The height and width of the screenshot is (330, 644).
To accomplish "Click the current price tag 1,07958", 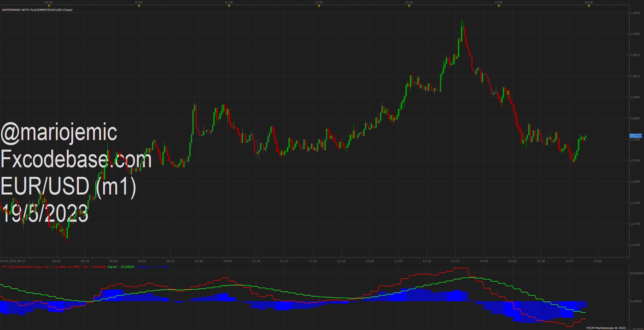I will click(x=635, y=136).
